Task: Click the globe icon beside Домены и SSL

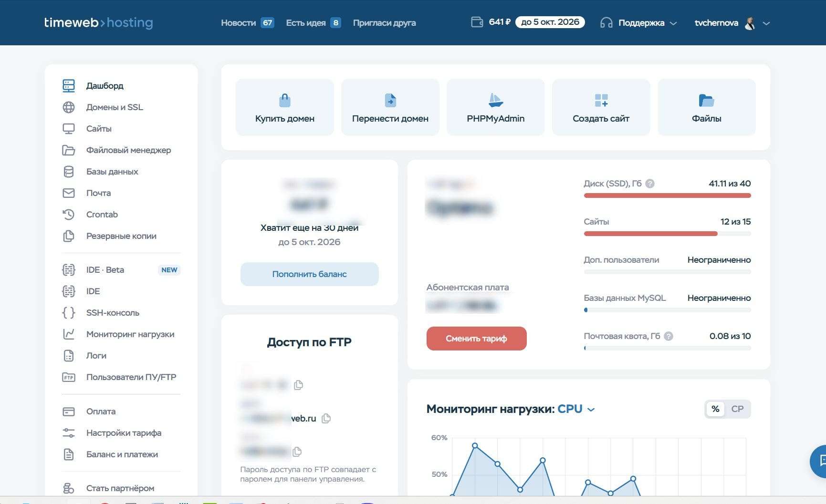Action: click(69, 107)
